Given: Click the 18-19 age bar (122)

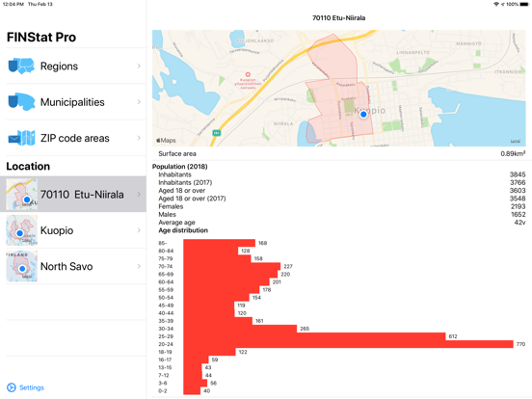Looking at the screenshot, I should pyautogui.click(x=210, y=352).
